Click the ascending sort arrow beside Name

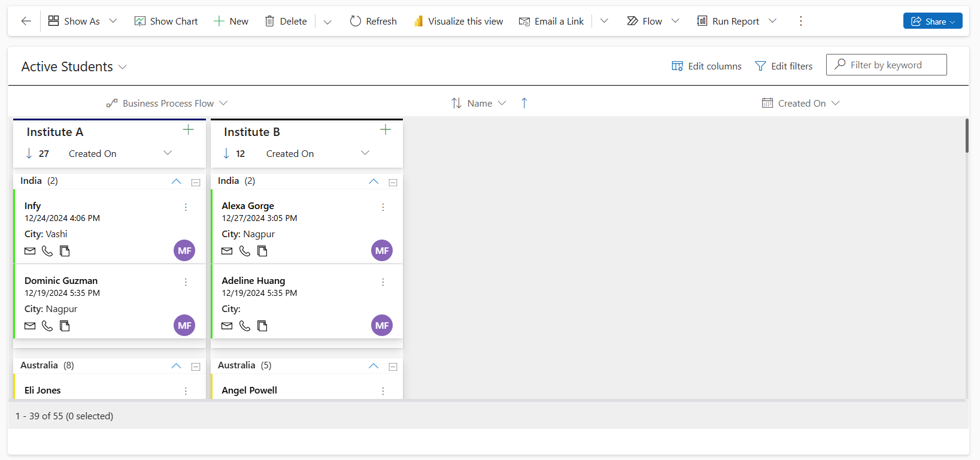tap(524, 103)
